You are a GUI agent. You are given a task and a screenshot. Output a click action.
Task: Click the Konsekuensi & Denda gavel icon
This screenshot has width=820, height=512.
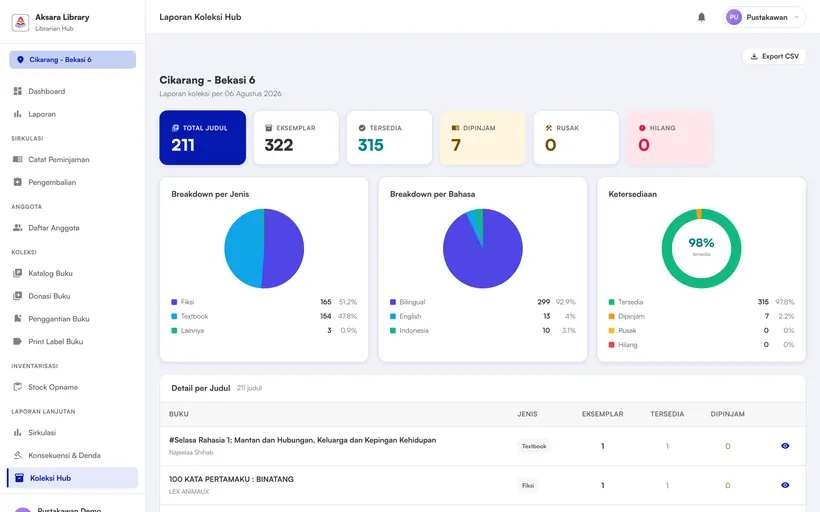[17, 455]
